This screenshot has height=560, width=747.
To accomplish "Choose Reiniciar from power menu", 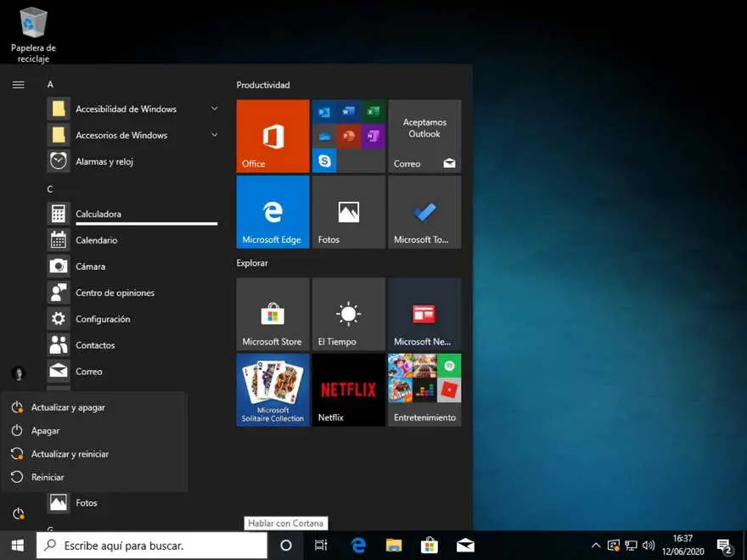I will 94,477.
